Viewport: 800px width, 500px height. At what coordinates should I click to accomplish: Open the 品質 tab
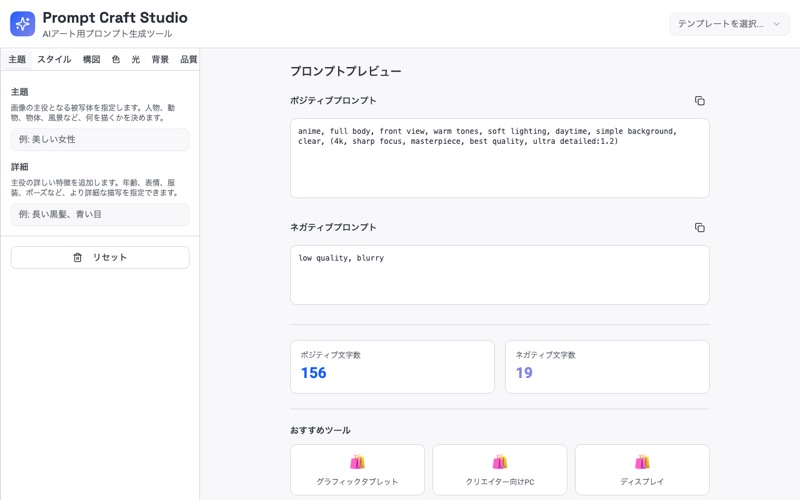188,59
